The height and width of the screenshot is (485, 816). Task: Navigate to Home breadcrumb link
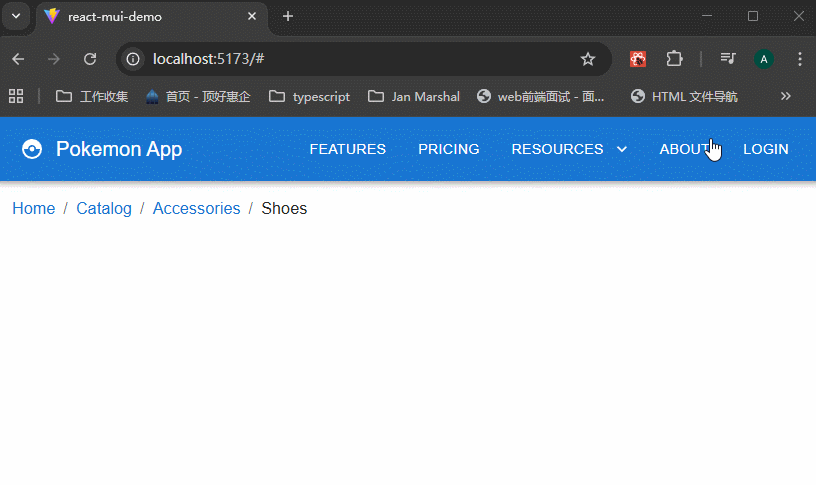(33, 208)
